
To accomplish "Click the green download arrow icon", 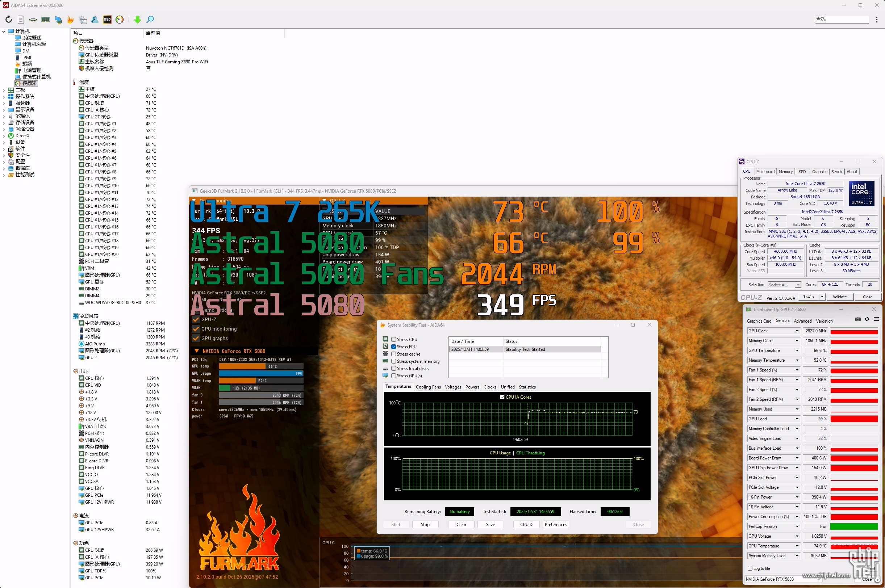I will coord(138,20).
